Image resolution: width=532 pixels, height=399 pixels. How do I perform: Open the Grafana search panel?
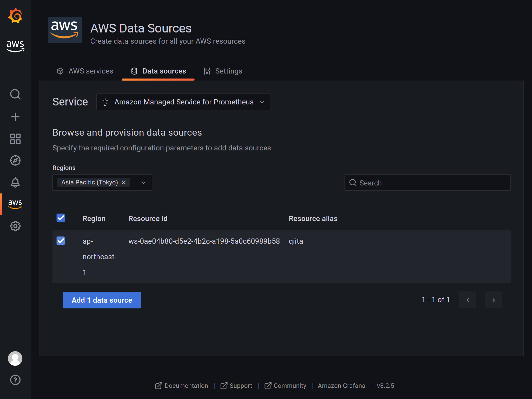(15, 94)
